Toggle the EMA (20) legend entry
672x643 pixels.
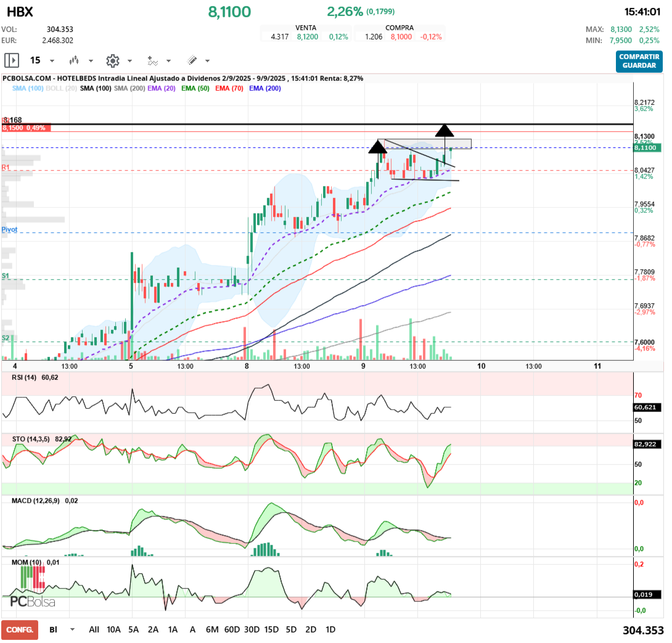click(162, 88)
